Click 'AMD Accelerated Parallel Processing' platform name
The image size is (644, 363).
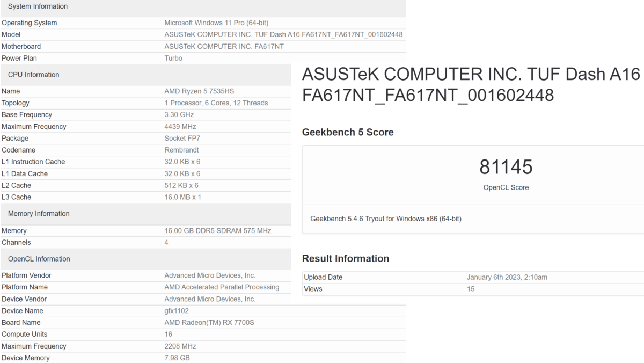coord(222,287)
